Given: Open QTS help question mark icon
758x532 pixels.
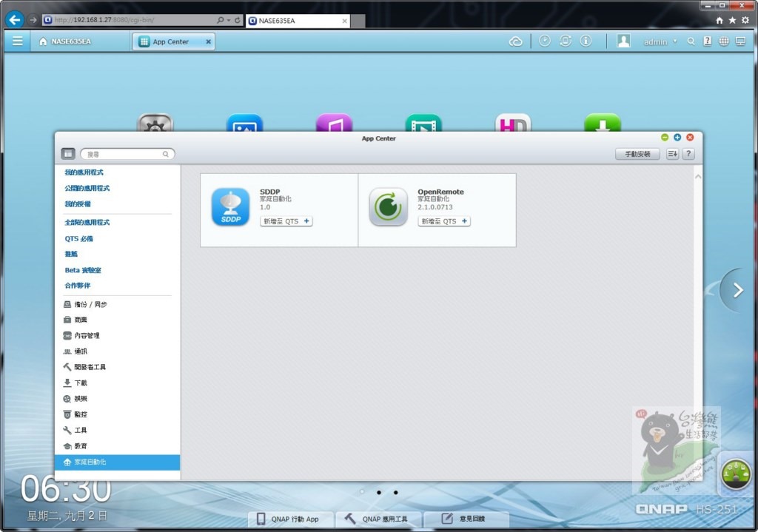Looking at the screenshot, I should point(708,41).
